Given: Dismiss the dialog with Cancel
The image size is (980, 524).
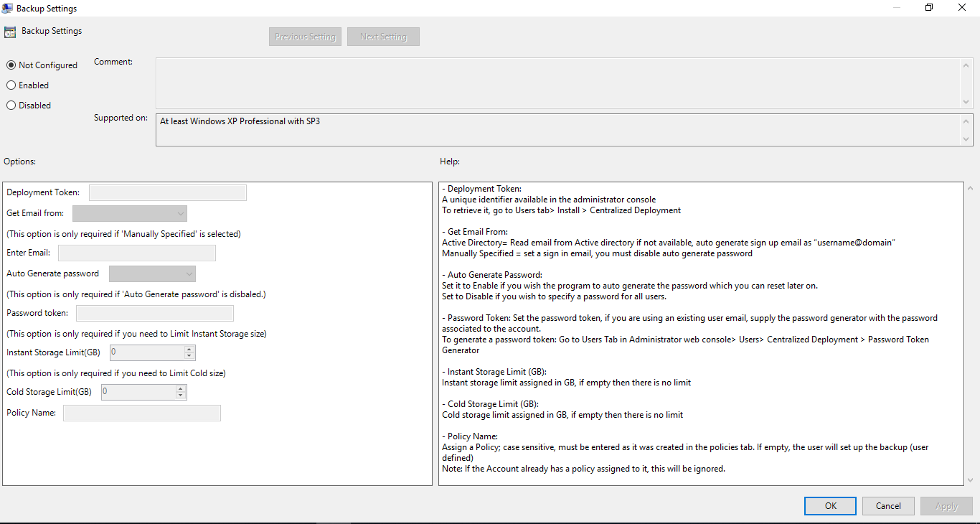Looking at the screenshot, I should (887, 505).
